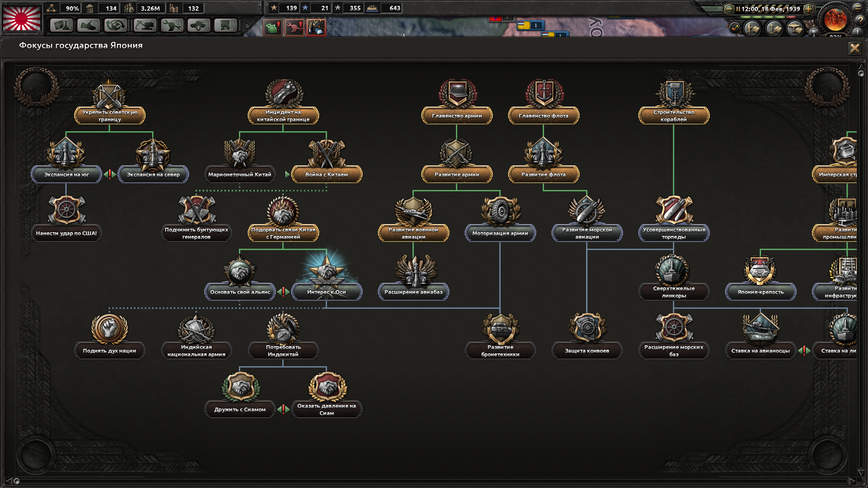Decrease game speed with the minus button
This screenshot has width=868, height=488.
pyautogui.click(x=729, y=9)
